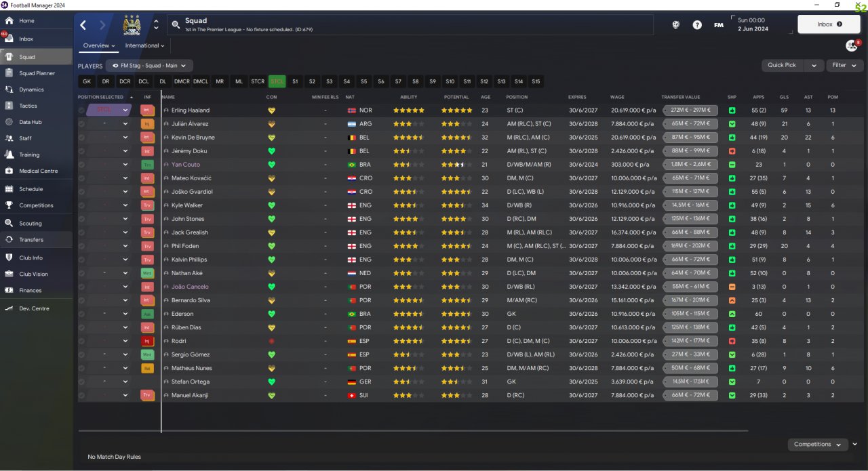This screenshot has width=868, height=471.
Task: Collapse panel with chevron beside Competitions
Action: coord(855,445)
